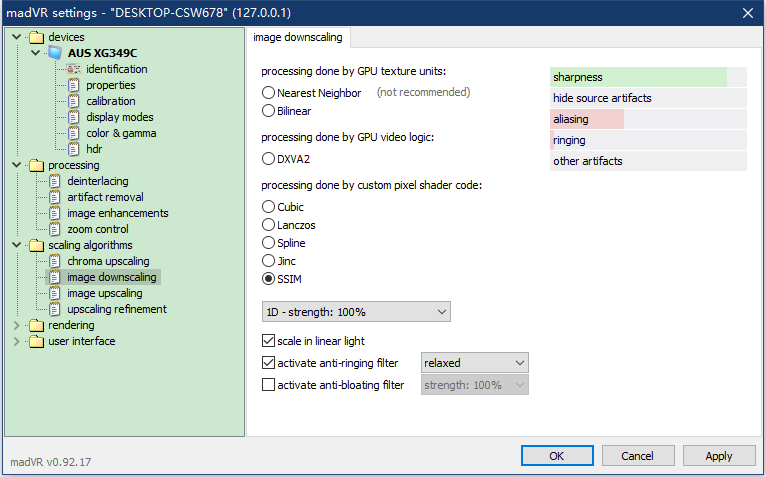Image resolution: width=766 pixels, height=477 pixels.
Task: Open the identification tree item
Action: pos(117,69)
